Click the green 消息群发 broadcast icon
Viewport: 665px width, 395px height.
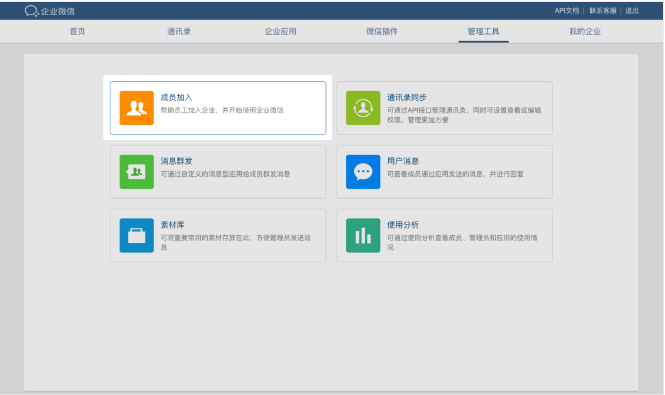[x=137, y=172]
